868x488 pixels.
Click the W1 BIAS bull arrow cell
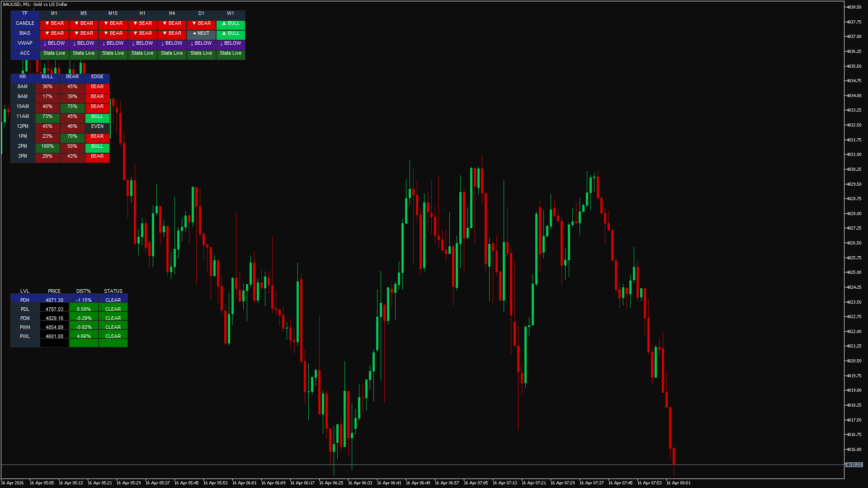coord(231,33)
